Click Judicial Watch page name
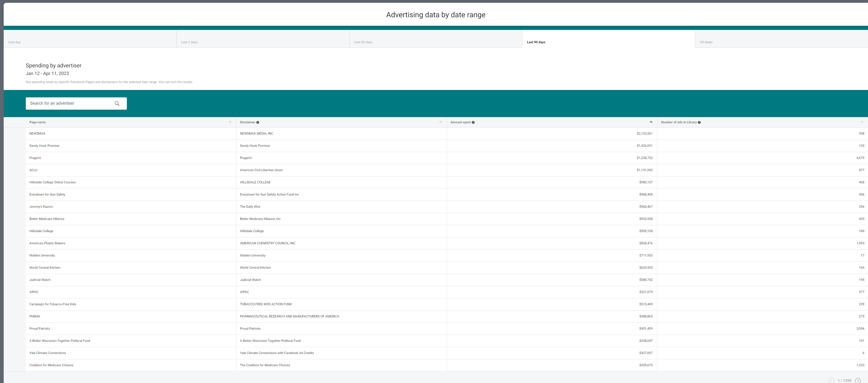The width and height of the screenshot is (868, 383). click(40, 280)
